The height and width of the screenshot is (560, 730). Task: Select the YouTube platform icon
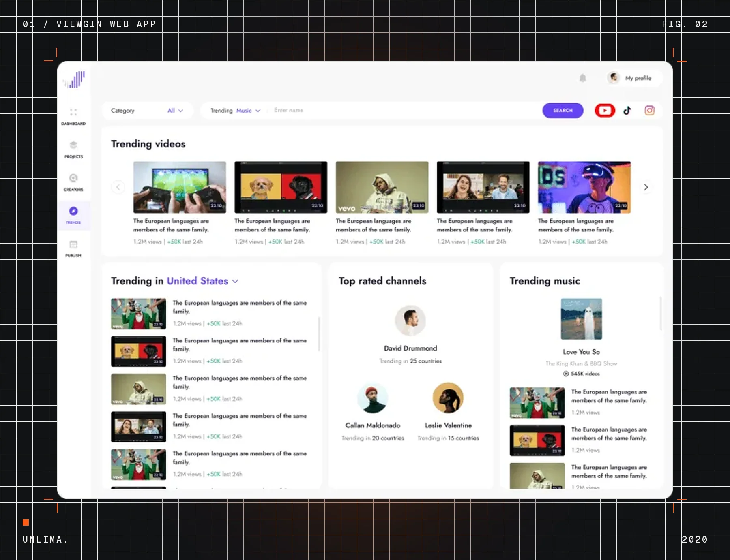(605, 110)
